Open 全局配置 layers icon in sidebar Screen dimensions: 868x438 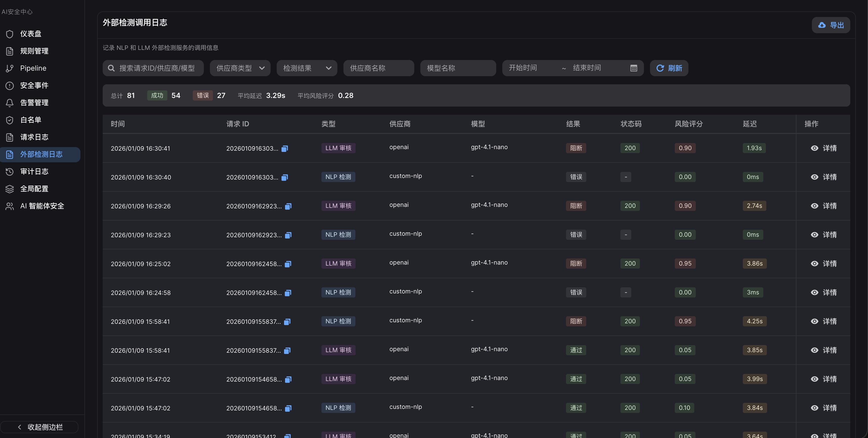[9, 189]
